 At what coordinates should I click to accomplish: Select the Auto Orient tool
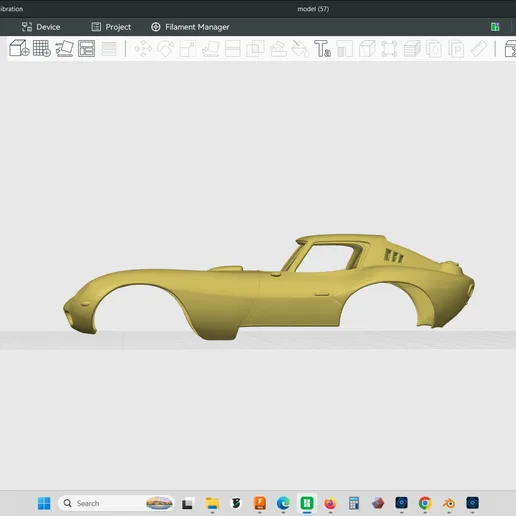[64, 48]
